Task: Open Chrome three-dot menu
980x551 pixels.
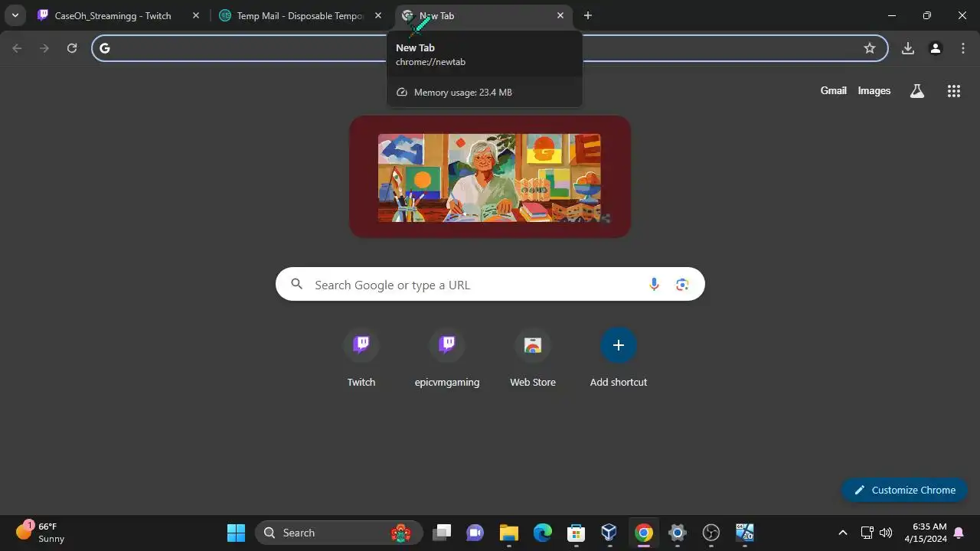Action: (962, 48)
